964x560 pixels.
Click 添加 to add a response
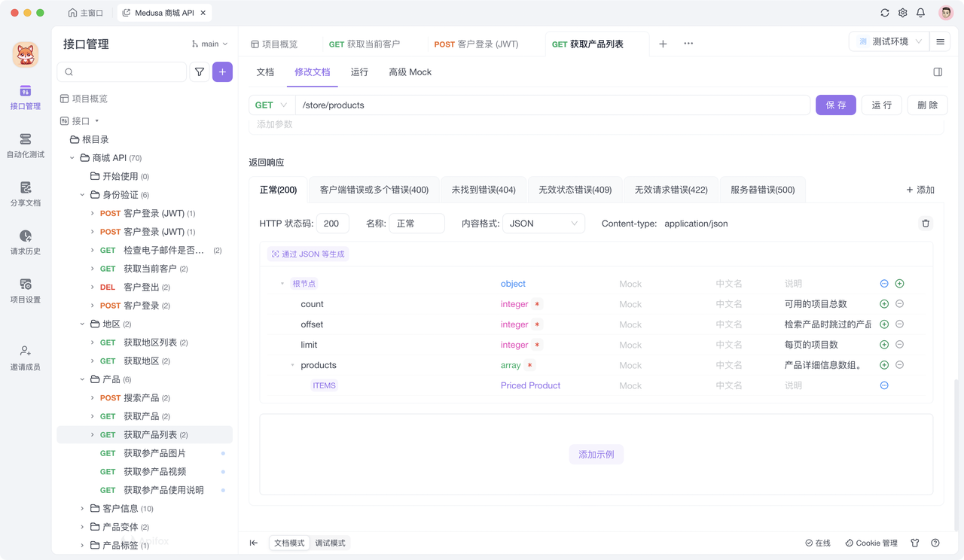[920, 190]
